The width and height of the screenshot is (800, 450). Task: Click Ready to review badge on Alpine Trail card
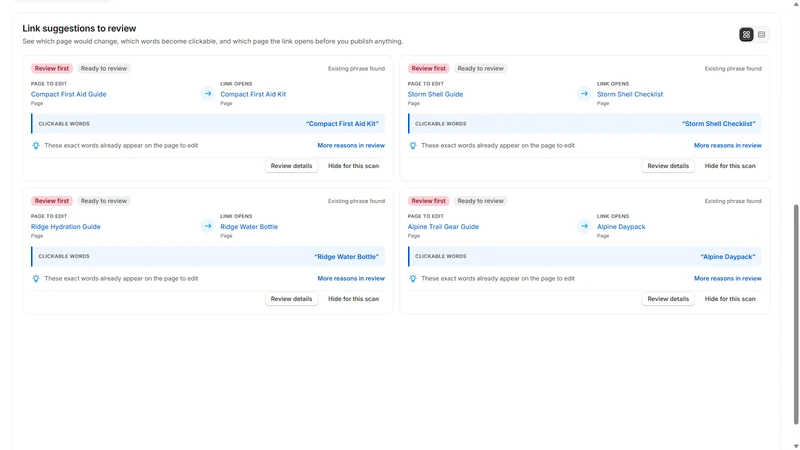click(x=480, y=201)
